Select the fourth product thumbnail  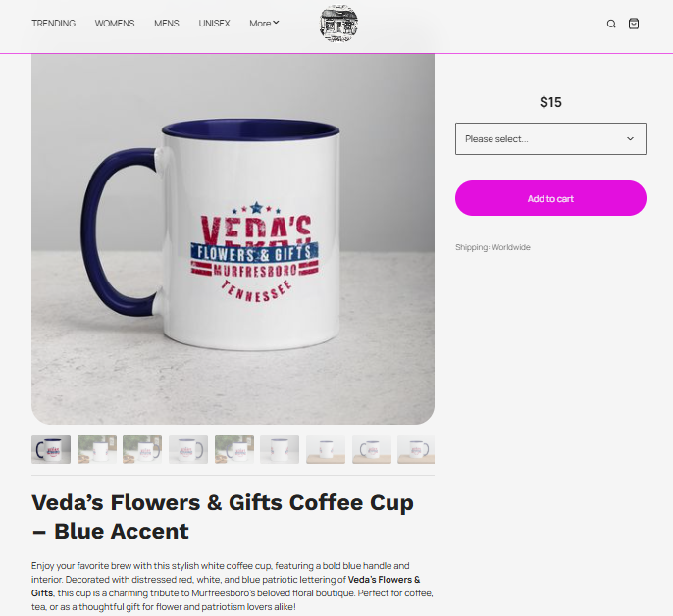tap(188, 449)
